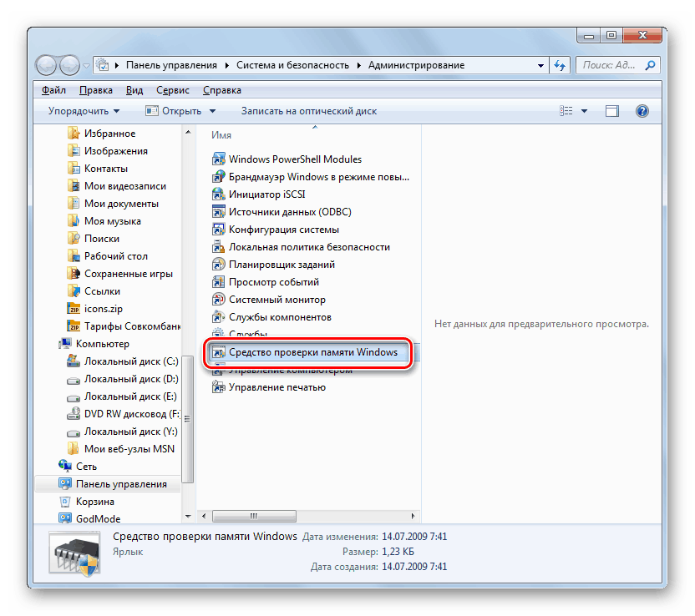This screenshot has height=616, width=695.
Task: Click the horizontal scrollbar thumb in file list
Action: coord(254,516)
